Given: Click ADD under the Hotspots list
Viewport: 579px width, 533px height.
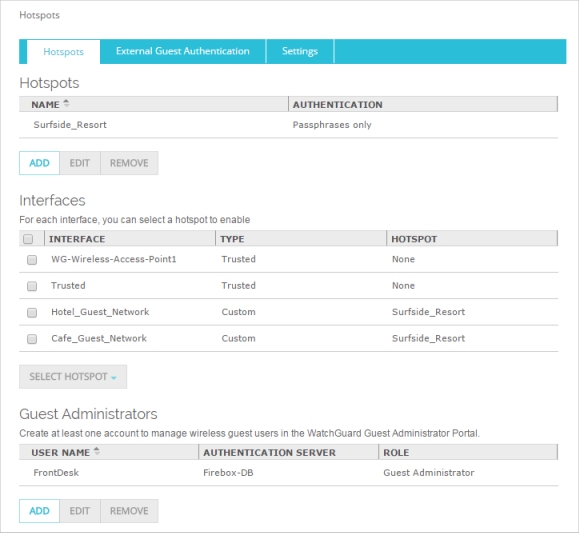Looking at the screenshot, I should pyautogui.click(x=40, y=163).
